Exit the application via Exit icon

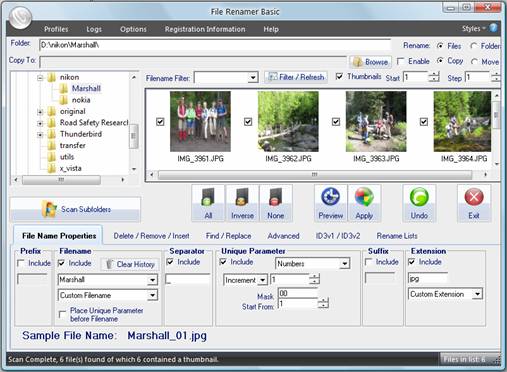coord(474,203)
